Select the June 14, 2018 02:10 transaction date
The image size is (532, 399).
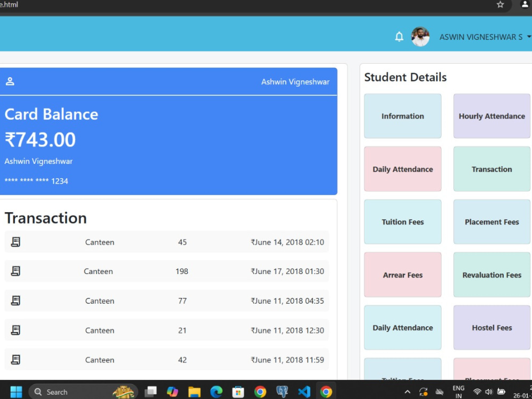click(287, 242)
